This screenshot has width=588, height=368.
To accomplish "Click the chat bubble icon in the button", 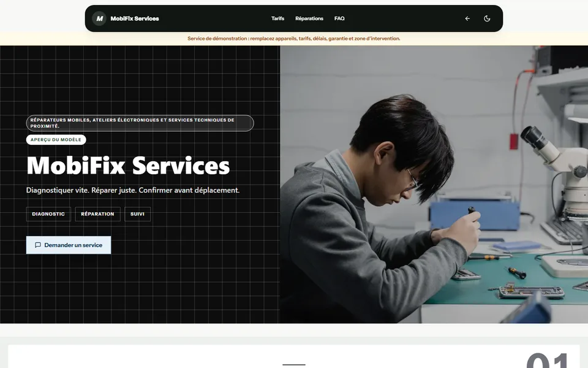I will click(x=38, y=245).
